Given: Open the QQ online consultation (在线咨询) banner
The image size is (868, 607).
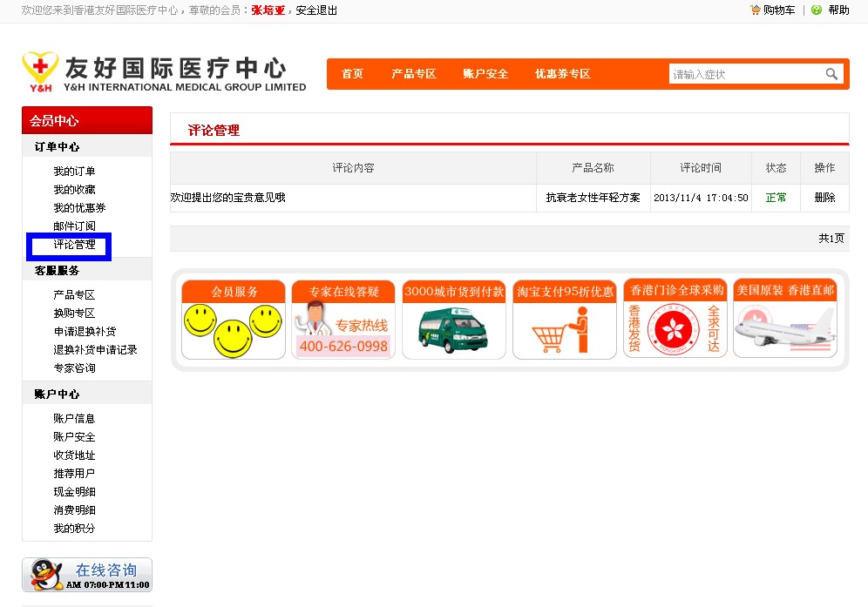Looking at the screenshot, I should pyautogui.click(x=87, y=575).
